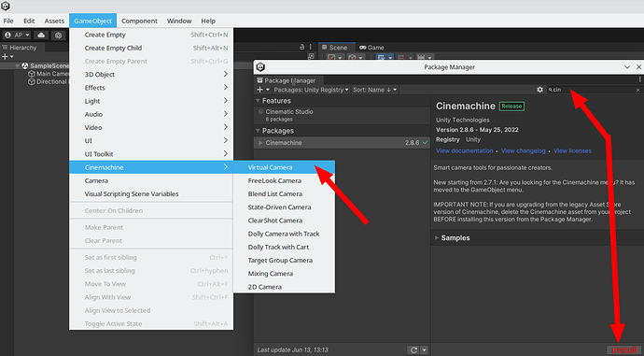Expand the Cinemachine package entry
Image resolution: width=644 pixels, height=356 pixels.
click(x=260, y=143)
